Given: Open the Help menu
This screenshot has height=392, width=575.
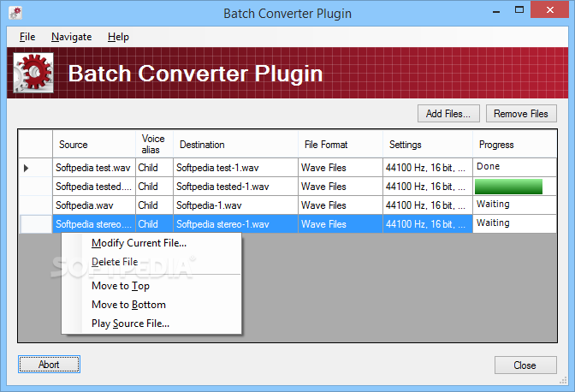Looking at the screenshot, I should tap(118, 37).
